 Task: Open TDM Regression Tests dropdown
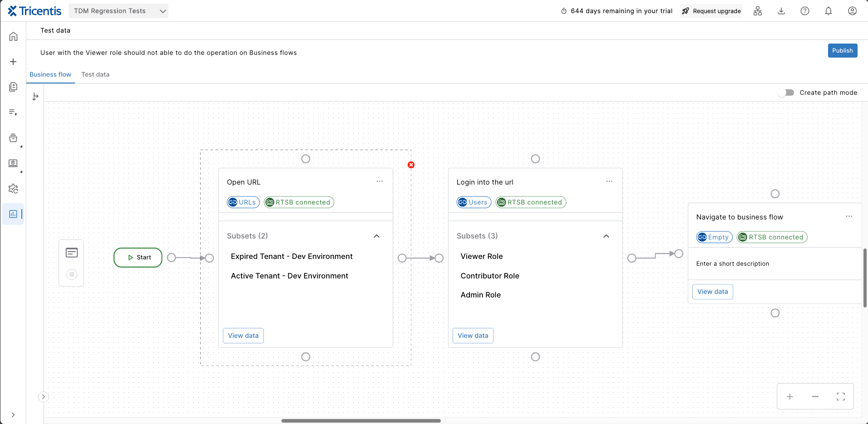click(118, 11)
